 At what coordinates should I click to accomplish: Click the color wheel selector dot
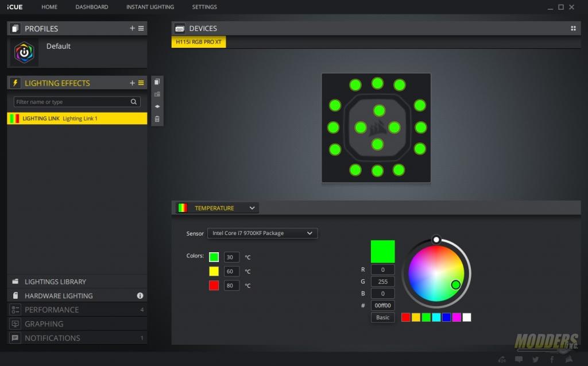(x=455, y=285)
